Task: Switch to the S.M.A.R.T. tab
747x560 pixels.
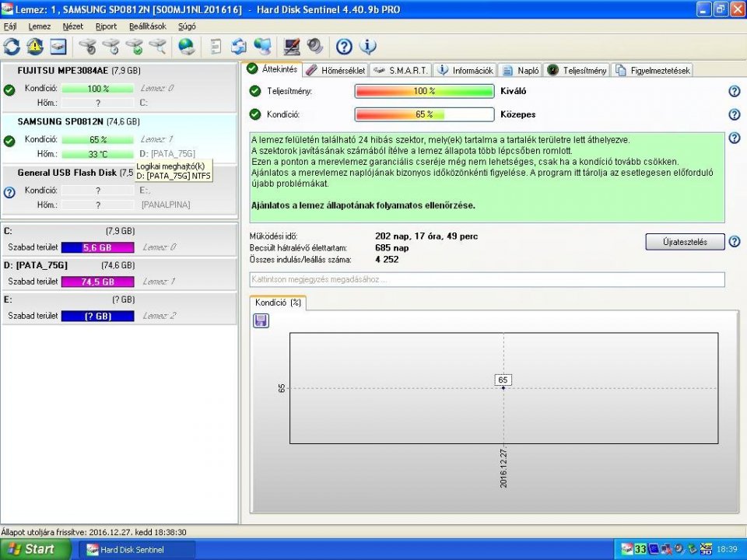Action: pyautogui.click(x=402, y=71)
